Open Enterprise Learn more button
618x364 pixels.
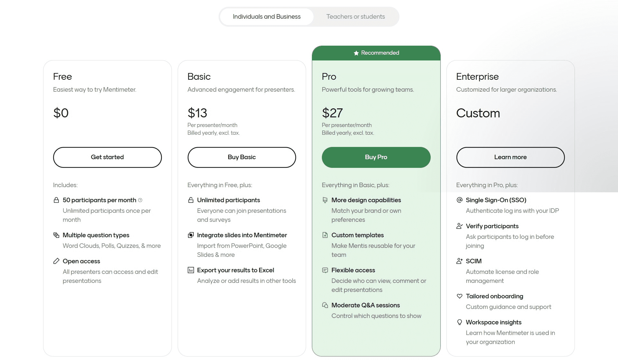click(510, 157)
